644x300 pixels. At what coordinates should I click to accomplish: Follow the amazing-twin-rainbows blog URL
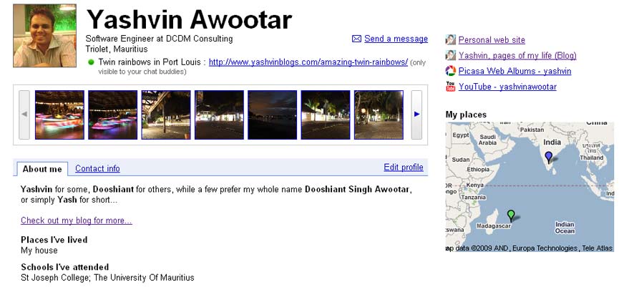pyautogui.click(x=308, y=62)
